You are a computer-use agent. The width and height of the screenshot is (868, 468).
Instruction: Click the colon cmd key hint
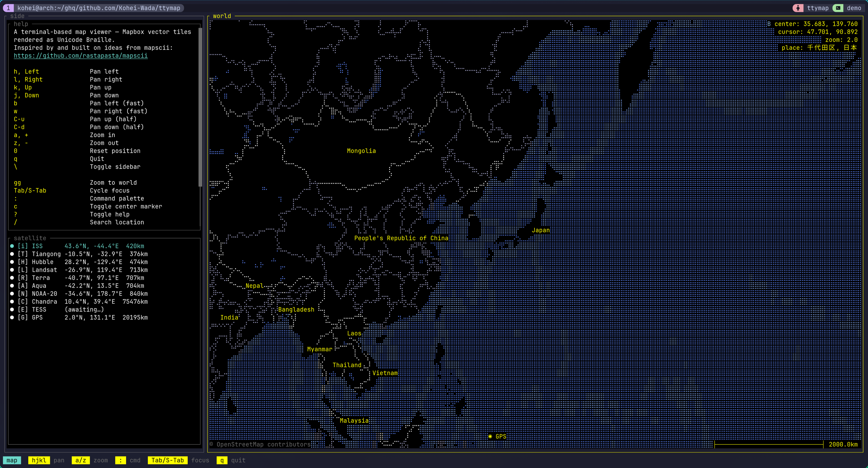121,460
